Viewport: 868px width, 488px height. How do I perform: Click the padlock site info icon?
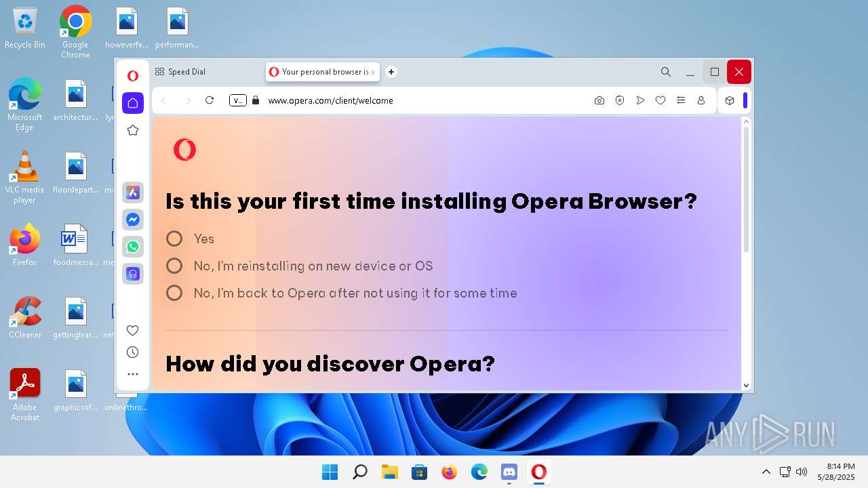click(x=256, y=100)
